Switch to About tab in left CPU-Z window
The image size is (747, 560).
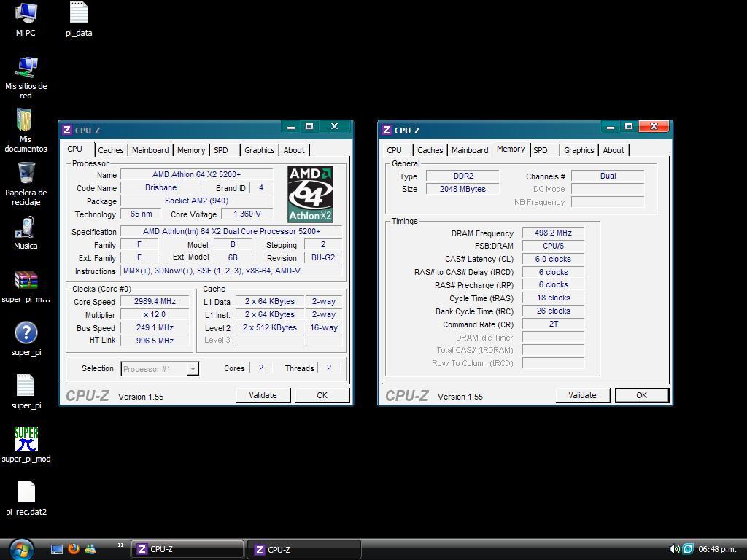[294, 150]
